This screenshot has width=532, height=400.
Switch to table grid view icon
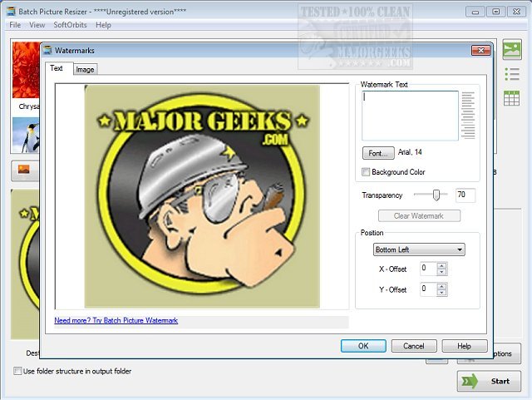tap(512, 98)
